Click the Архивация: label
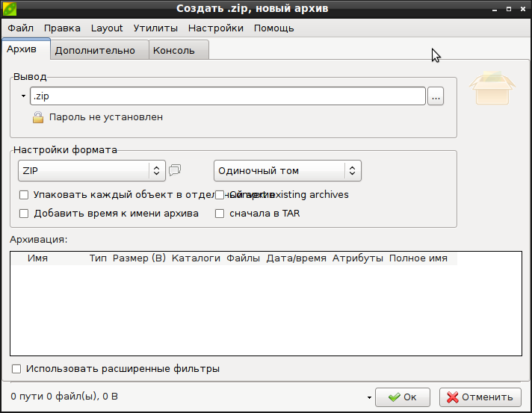This screenshot has height=413, width=532. point(39,240)
